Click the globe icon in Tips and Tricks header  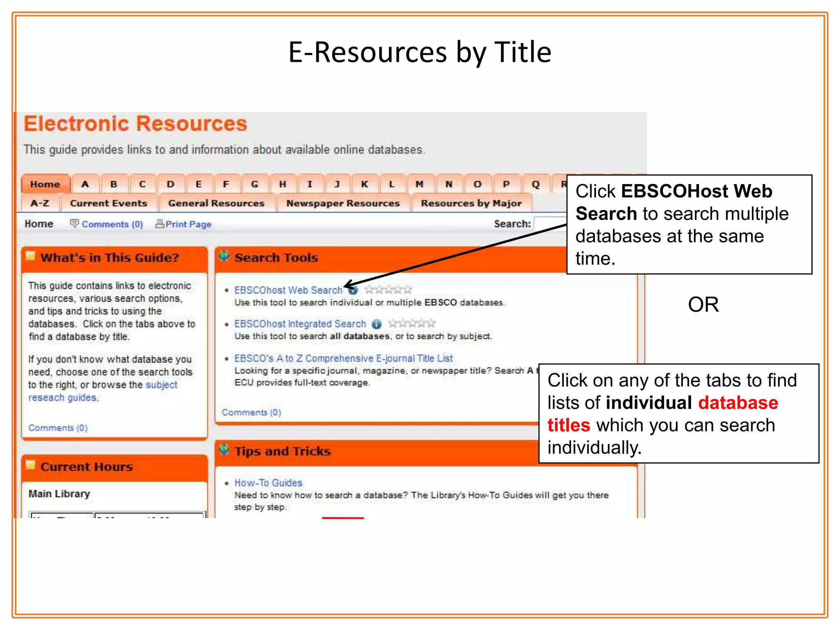point(224,450)
